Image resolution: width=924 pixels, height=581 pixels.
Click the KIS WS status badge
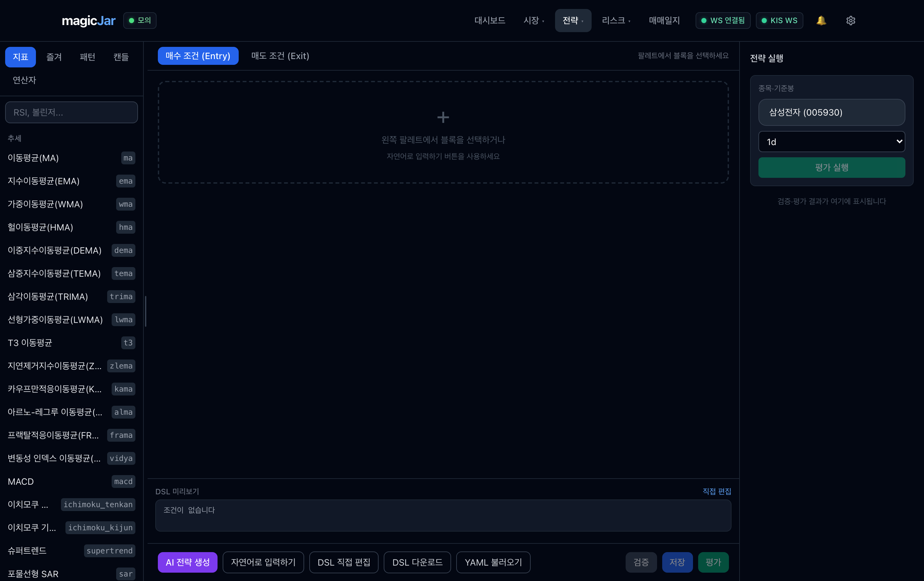779,20
